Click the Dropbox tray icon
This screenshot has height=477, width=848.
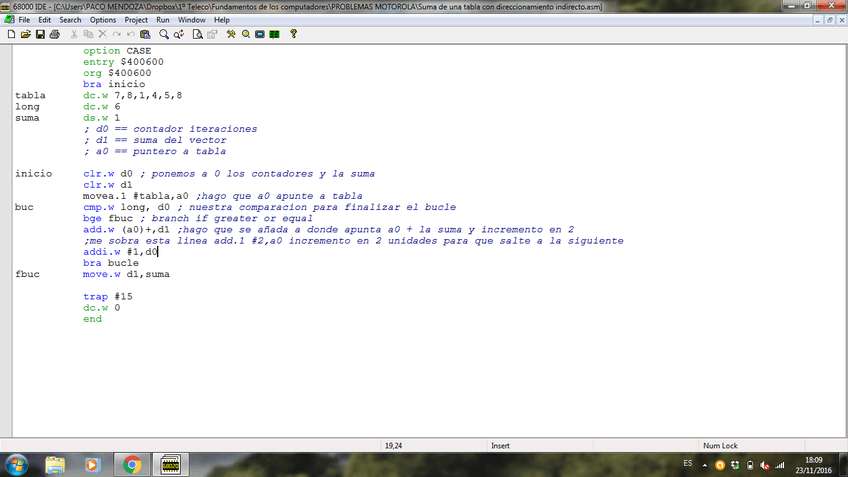[x=735, y=465]
